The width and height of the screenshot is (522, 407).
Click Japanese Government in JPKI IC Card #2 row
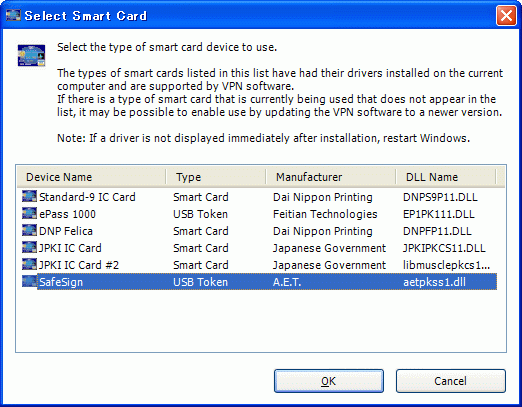pos(329,265)
